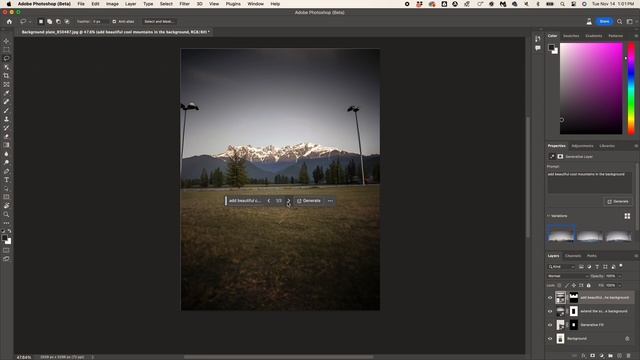
Task: Select the Crop tool
Action: [x=6, y=76]
